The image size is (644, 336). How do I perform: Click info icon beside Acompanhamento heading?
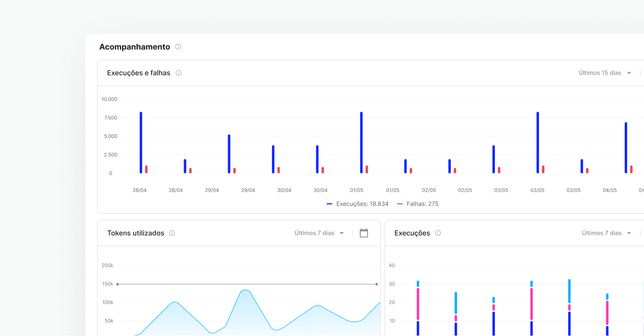click(178, 47)
